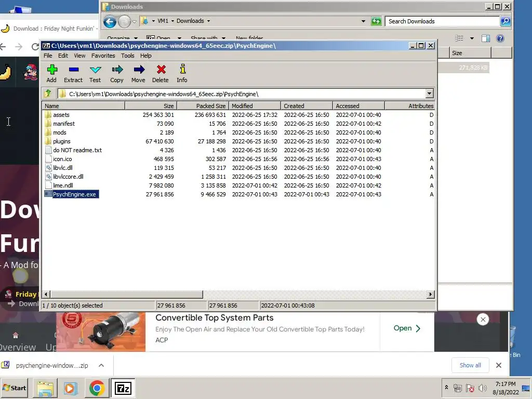Select the assets folder
Image resolution: width=532 pixels, height=399 pixels.
click(x=61, y=115)
